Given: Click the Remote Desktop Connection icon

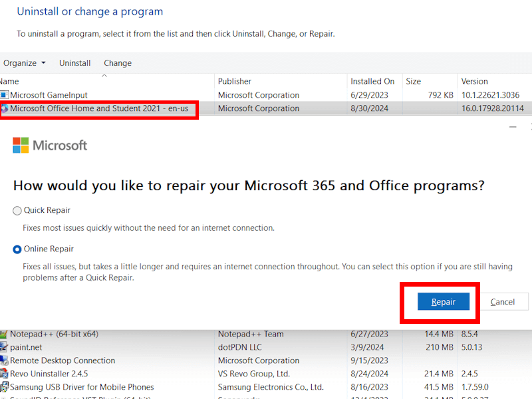Looking at the screenshot, I should tap(4, 360).
